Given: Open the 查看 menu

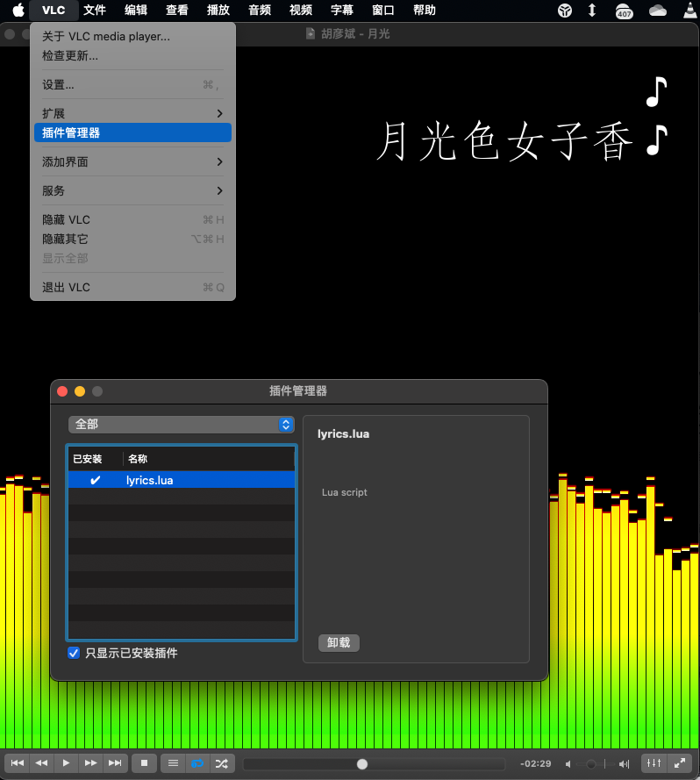Looking at the screenshot, I should (x=177, y=10).
